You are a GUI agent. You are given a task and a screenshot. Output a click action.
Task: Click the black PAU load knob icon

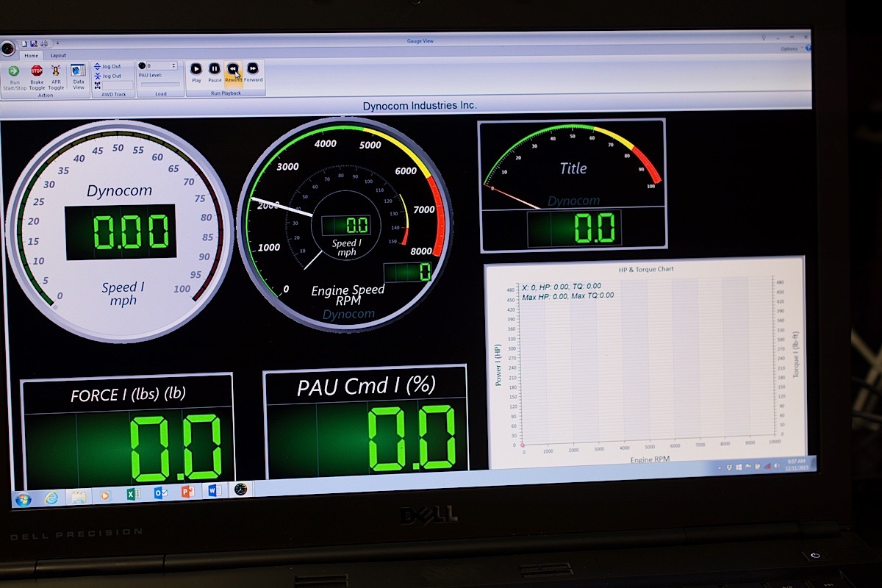click(142, 65)
